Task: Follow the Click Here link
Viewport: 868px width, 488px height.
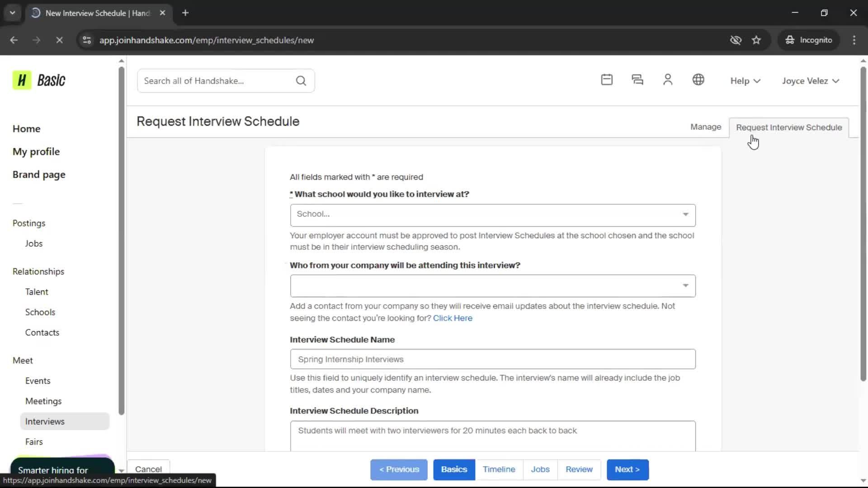Action: pyautogui.click(x=453, y=318)
